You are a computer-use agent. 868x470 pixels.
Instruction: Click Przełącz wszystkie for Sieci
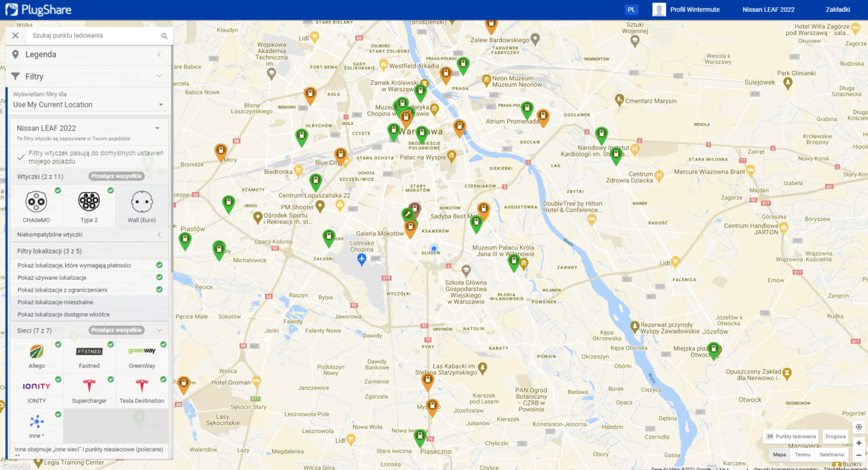coord(116,330)
